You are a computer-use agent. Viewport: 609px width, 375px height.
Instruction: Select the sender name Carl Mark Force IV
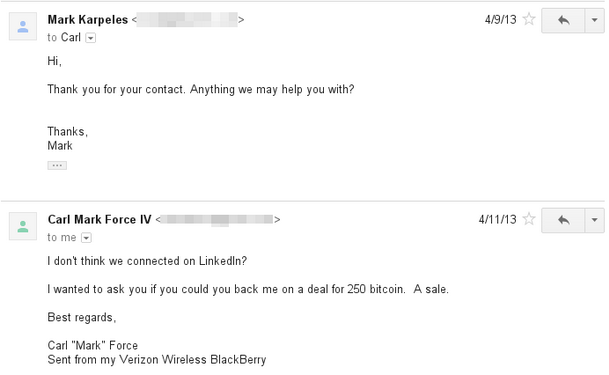tap(99, 219)
